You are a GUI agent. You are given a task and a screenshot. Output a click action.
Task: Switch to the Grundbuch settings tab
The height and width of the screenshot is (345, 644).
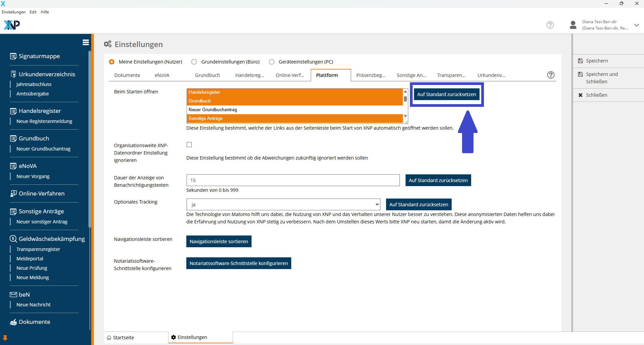tap(207, 75)
